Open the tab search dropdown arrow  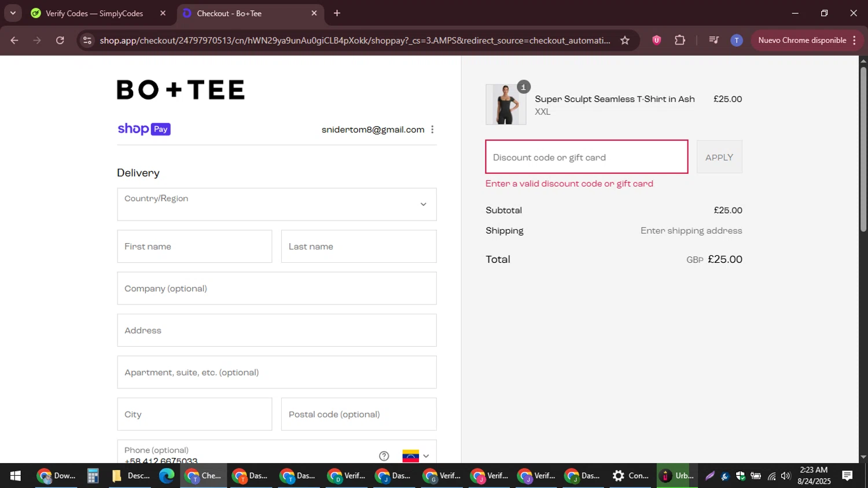tap(13, 13)
